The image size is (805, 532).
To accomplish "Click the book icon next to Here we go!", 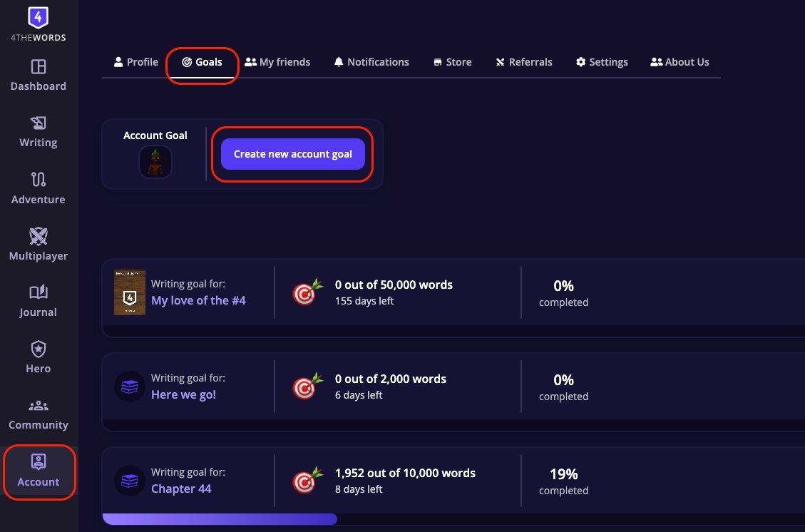I will [130, 386].
